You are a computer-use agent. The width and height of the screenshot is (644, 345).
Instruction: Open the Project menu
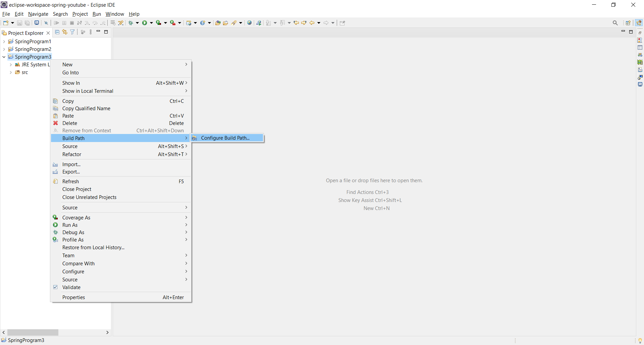[80, 14]
